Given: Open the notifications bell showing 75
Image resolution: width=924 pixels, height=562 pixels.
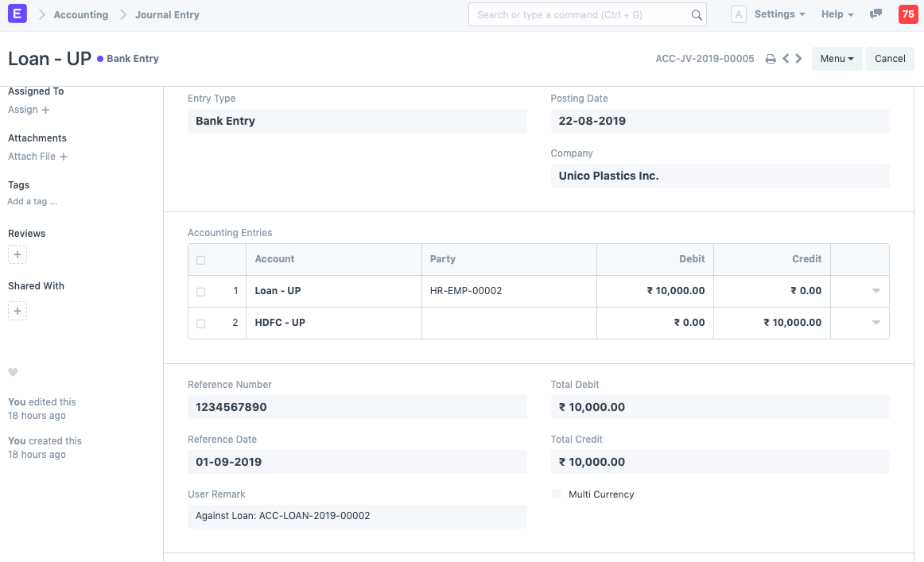Looking at the screenshot, I should pos(908,14).
